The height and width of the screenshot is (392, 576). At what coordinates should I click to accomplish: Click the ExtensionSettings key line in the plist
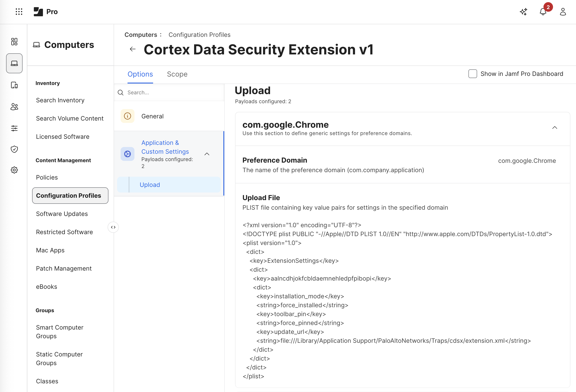pyautogui.click(x=294, y=261)
